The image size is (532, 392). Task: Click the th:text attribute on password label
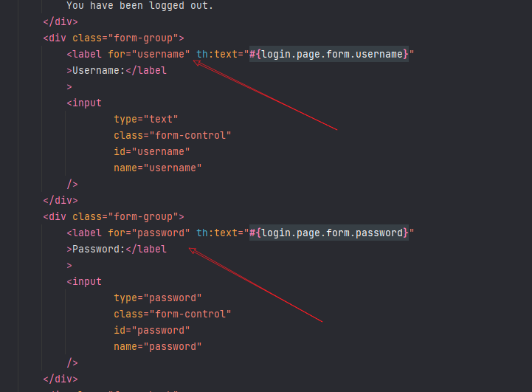[220, 233]
